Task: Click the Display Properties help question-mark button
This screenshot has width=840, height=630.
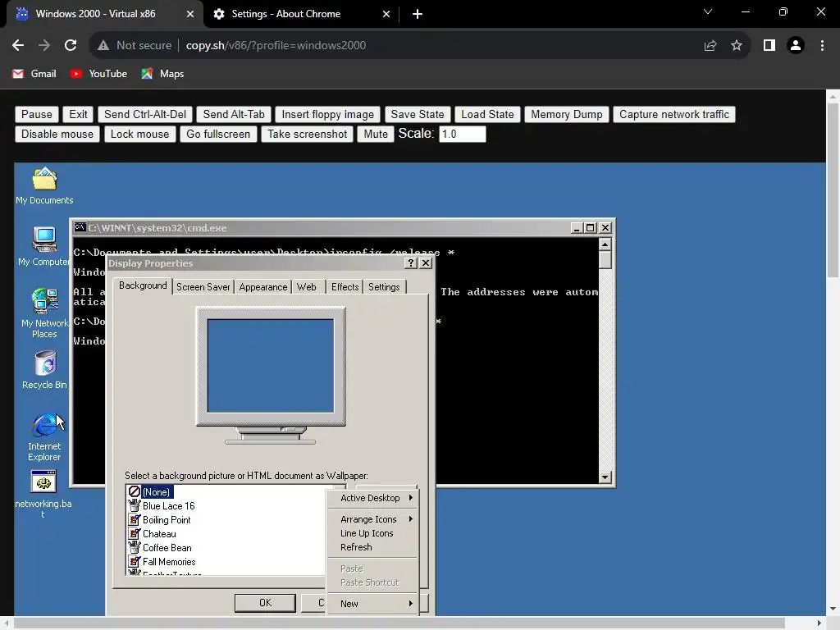Action: (410, 263)
